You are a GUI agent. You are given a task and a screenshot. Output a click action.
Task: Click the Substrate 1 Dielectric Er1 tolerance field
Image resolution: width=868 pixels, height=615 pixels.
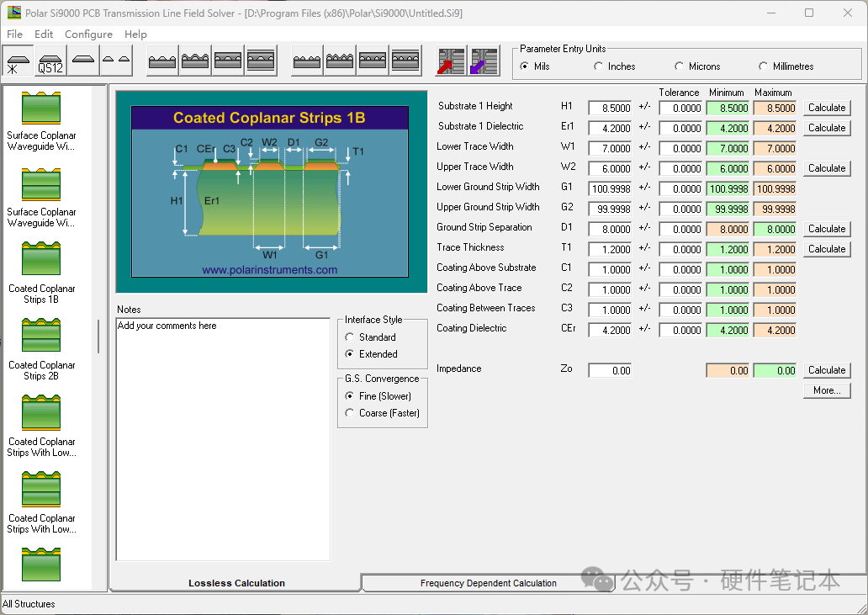pyautogui.click(x=680, y=129)
